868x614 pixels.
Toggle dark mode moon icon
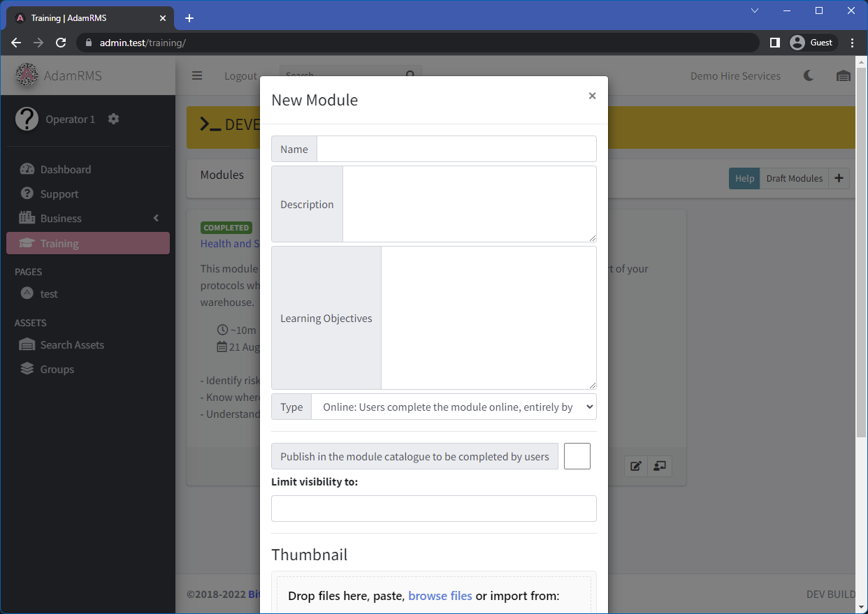tap(809, 76)
